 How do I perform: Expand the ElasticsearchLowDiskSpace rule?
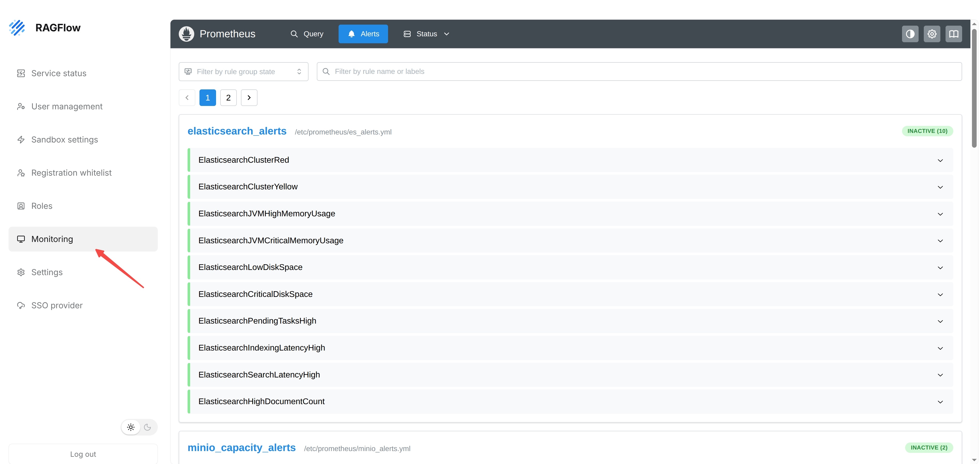click(x=570, y=267)
